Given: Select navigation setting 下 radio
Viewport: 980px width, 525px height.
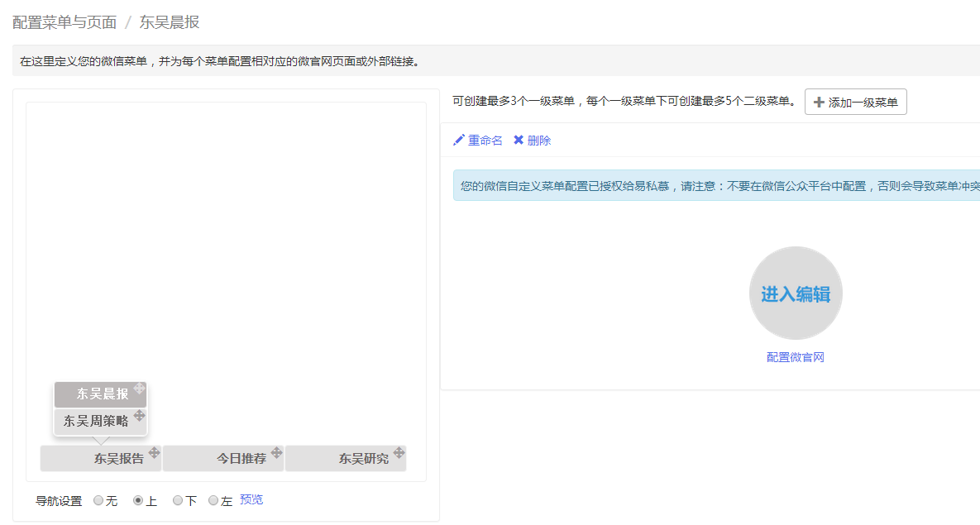Looking at the screenshot, I should coord(178,500).
